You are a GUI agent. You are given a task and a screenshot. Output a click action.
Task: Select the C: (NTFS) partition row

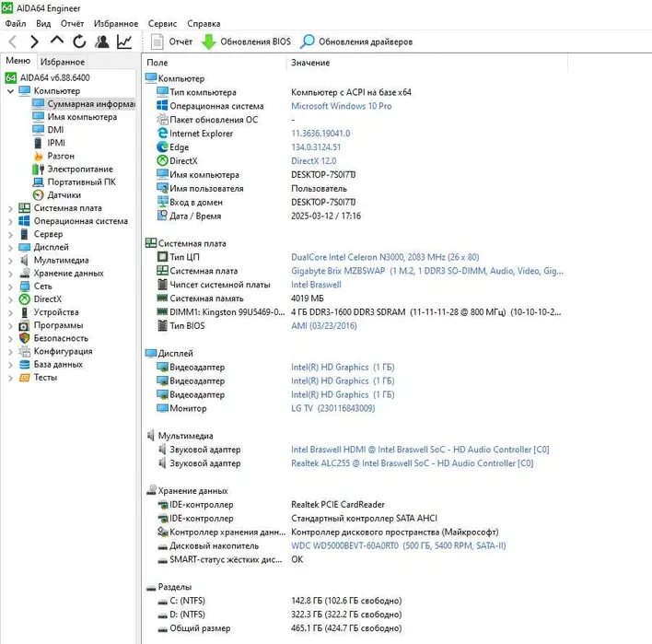click(279, 601)
